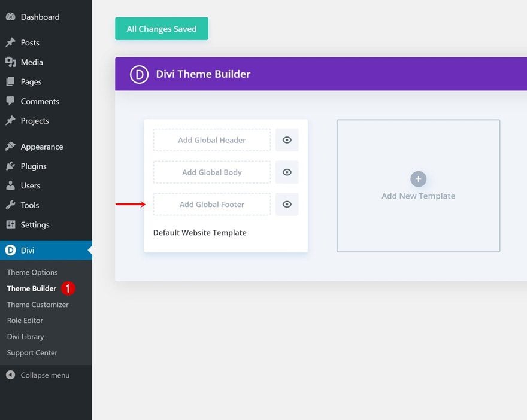This screenshot has width=527, height=420.
Task: Click the Add New Template box
Action: click(x=418, y=186)
